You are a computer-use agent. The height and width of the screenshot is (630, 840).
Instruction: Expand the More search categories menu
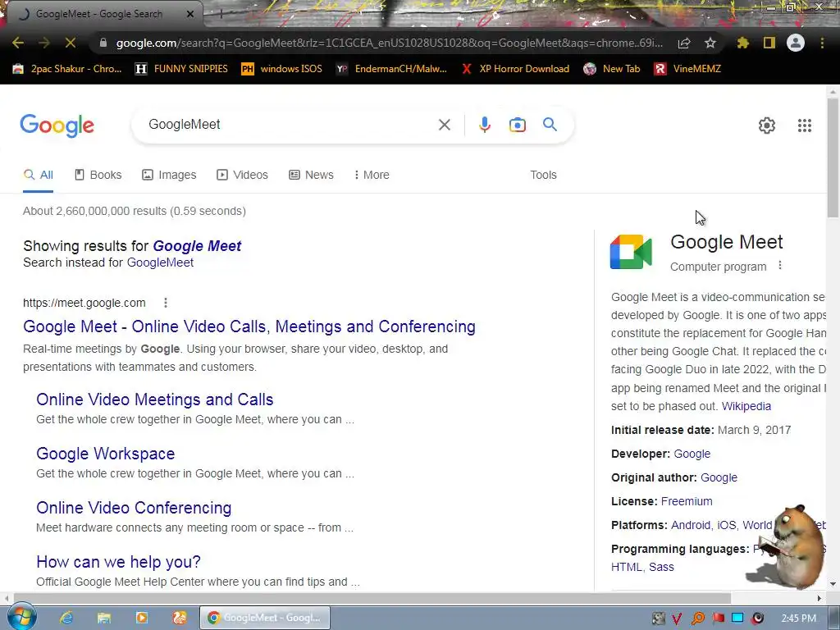[x=372, y=176]
